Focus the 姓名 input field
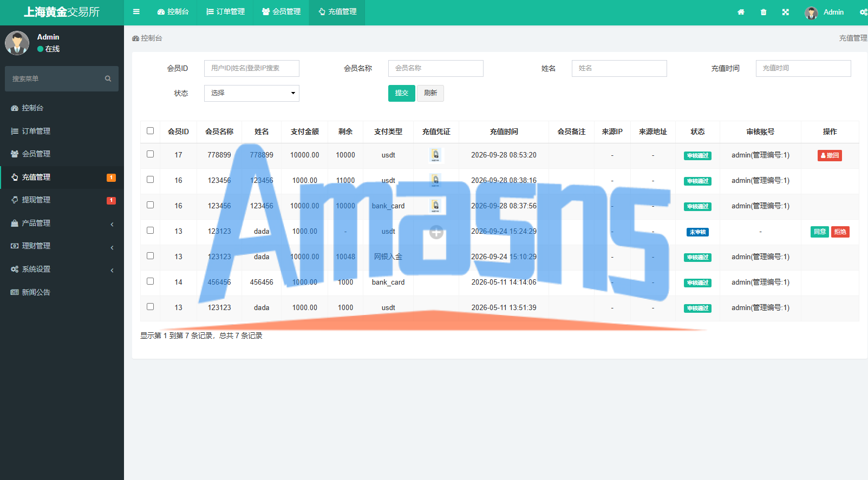Image resolution: width=868 pixels, height=480 pixels. (x=619, y=68)
